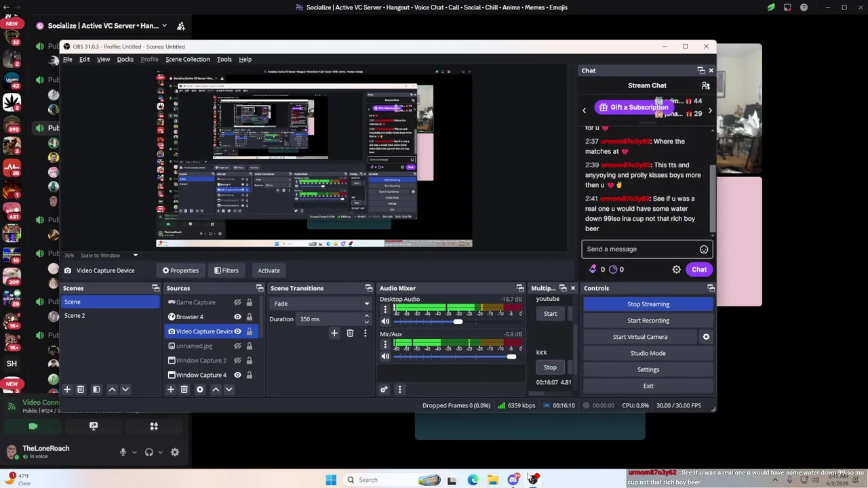The image size is (868, 488).
Task: Move the selected source down
Action: point(229,390)
